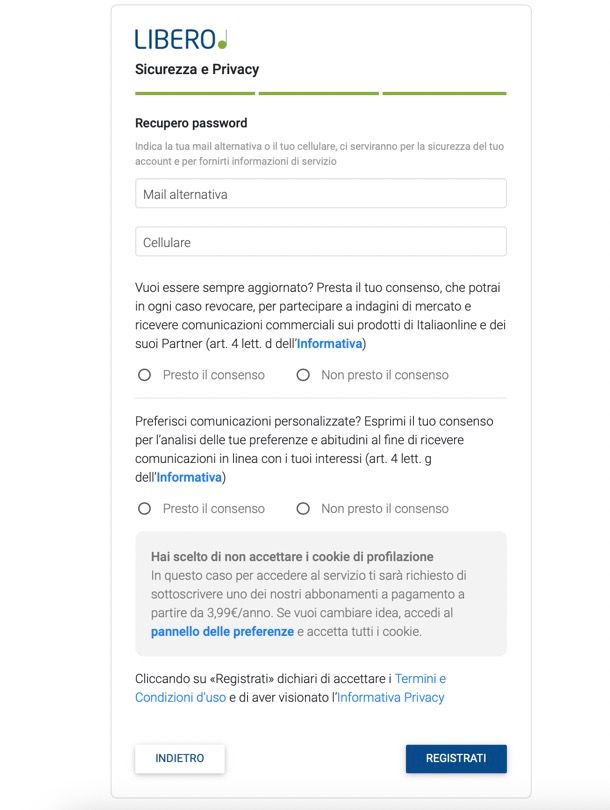Click the Recupero password heading

191,123
